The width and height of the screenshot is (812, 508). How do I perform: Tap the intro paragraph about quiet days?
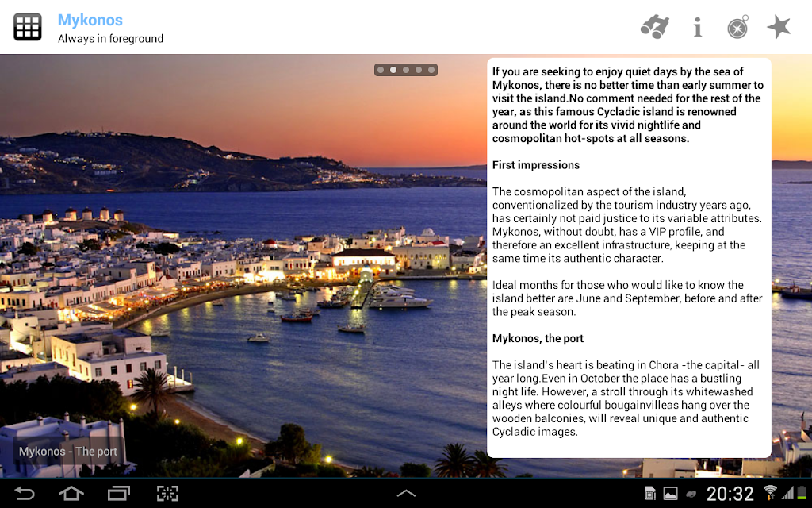(628, 105)
